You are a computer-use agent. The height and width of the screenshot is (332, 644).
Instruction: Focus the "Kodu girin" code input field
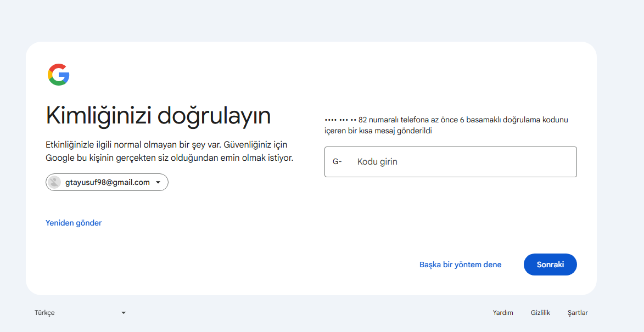pos(451,162)
